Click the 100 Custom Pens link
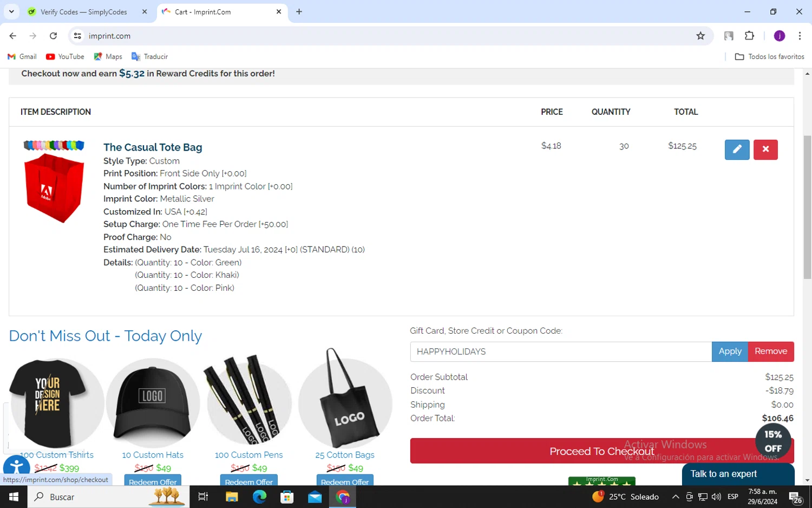Screen dimensions: 812x508 [248, 455]
